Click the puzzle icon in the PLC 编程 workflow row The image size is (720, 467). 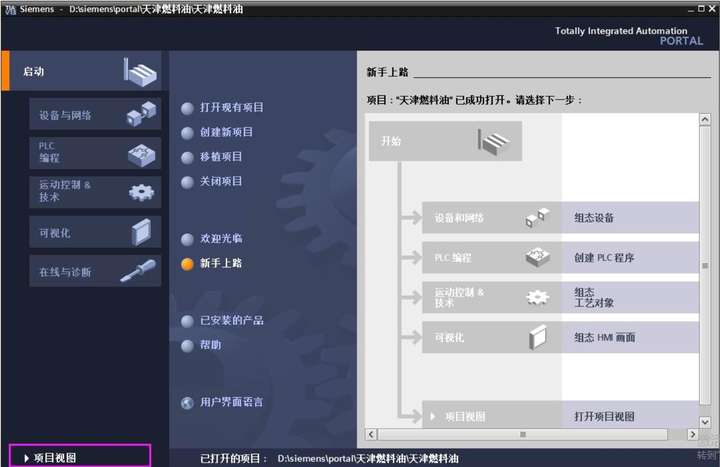coord(537,258)
